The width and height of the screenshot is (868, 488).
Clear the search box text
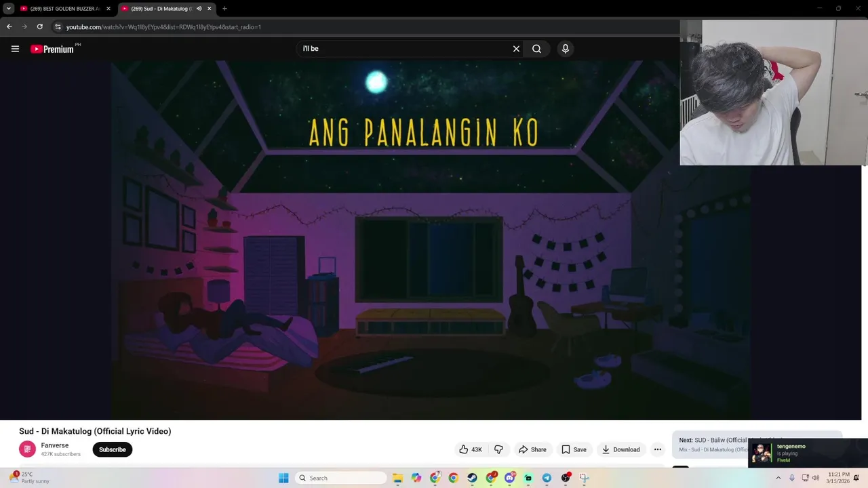[x=516, y=49]
